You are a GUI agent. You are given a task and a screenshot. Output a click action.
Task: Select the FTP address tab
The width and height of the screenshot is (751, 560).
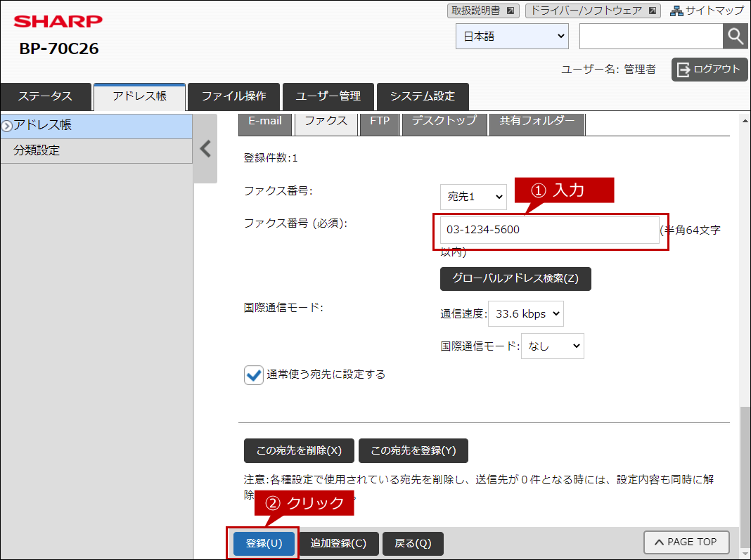tap(379, 123)
